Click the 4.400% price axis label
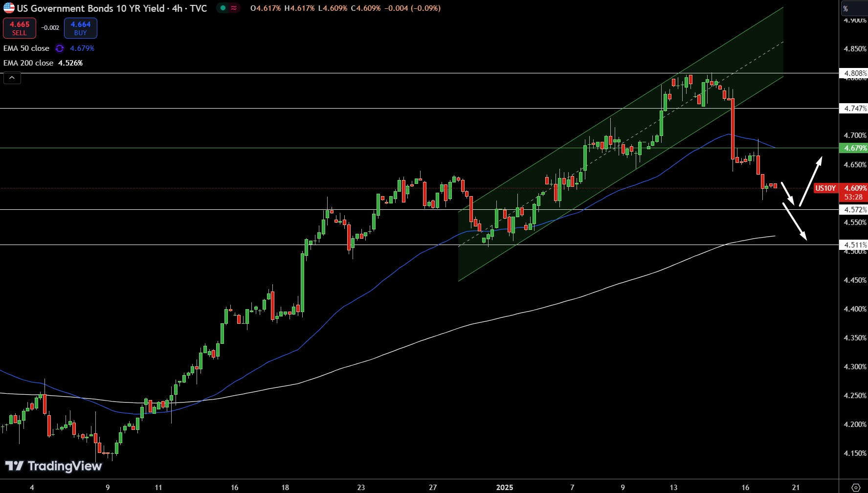868x493 pixels. pos(855,309)
